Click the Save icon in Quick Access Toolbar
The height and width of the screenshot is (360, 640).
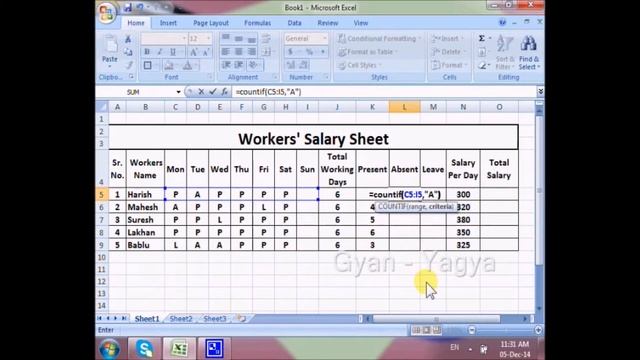pyautogui.click(x=128, y=7)
